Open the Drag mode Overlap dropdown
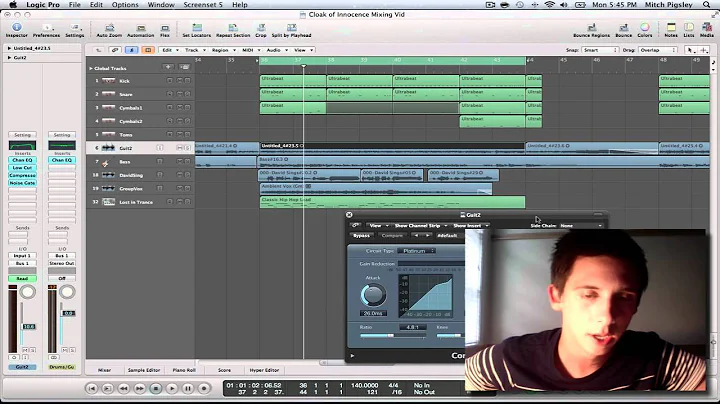Image resolution: width=720 pixels, height=404 pixels. point(657,50)
